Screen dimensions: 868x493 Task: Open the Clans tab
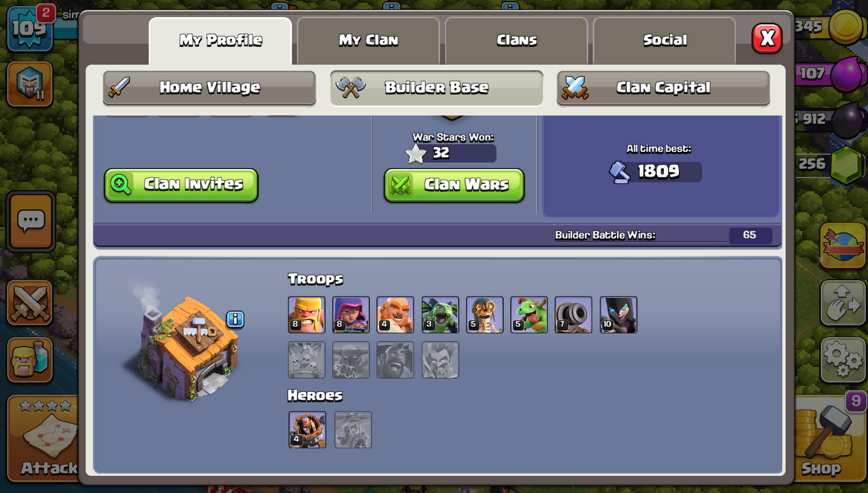(x=516, y=40)
